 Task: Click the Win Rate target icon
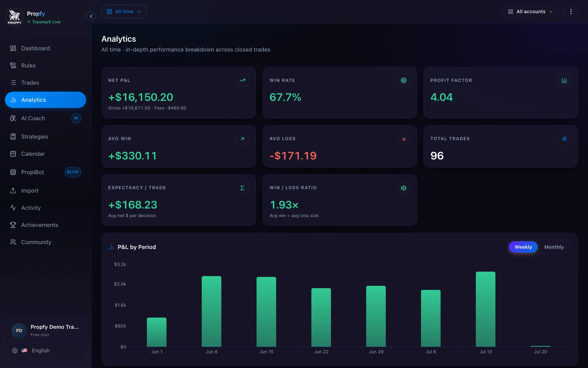coord(404,80)
